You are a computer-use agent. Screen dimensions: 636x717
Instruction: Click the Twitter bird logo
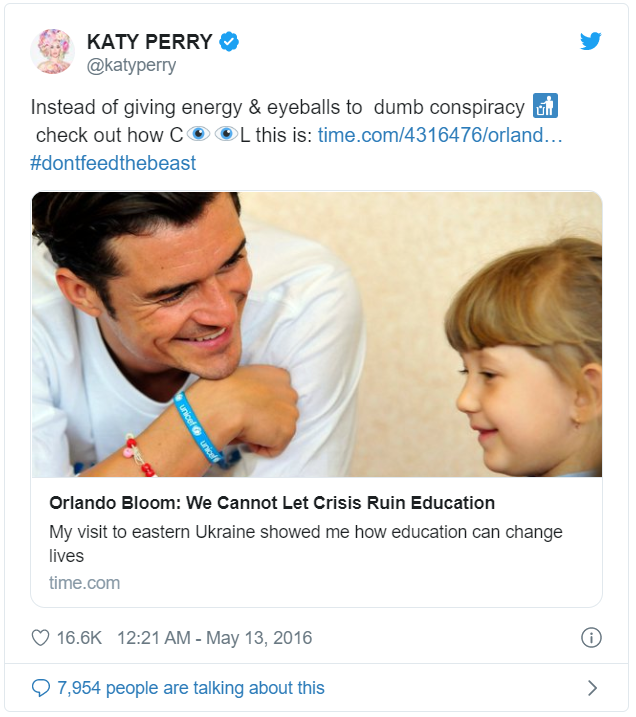click(590, 42)
